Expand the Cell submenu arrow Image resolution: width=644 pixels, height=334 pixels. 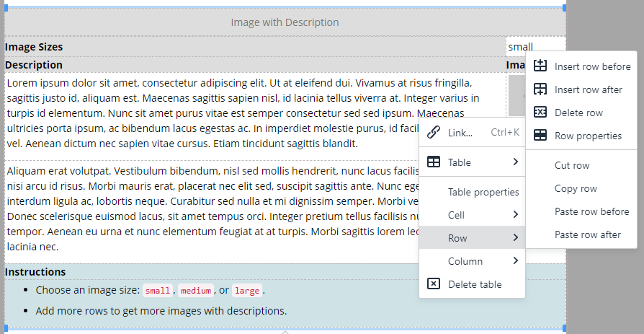(x=516, y=215)
